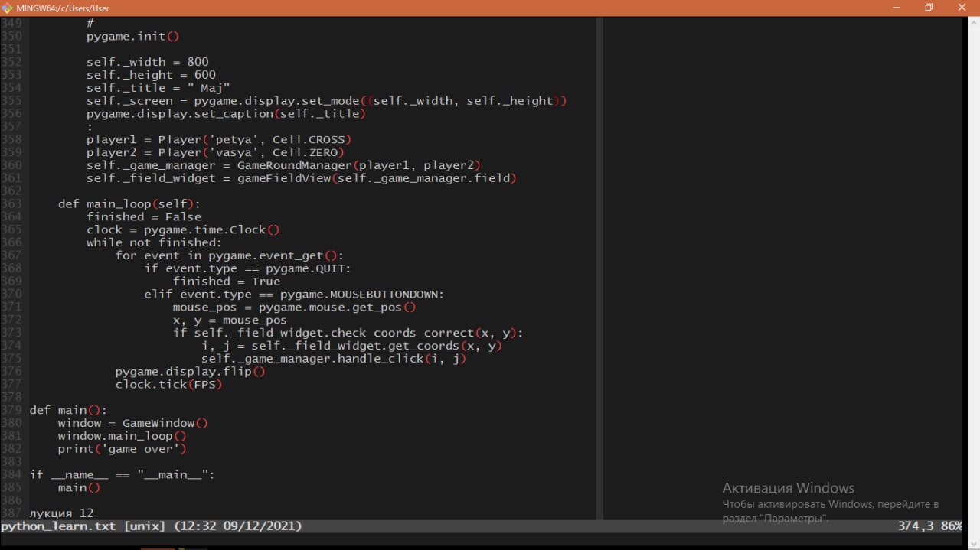Click the 'print('game over')' line

pos(122,449)
